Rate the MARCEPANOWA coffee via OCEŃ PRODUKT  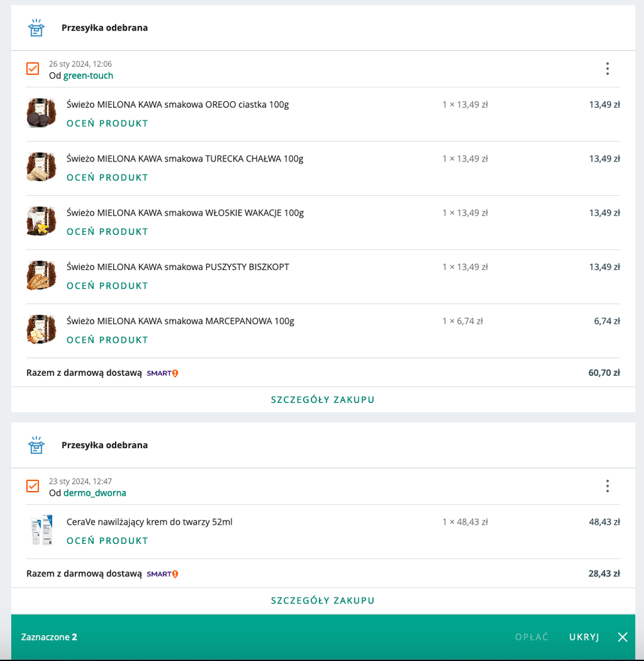(x=107, y=340)
